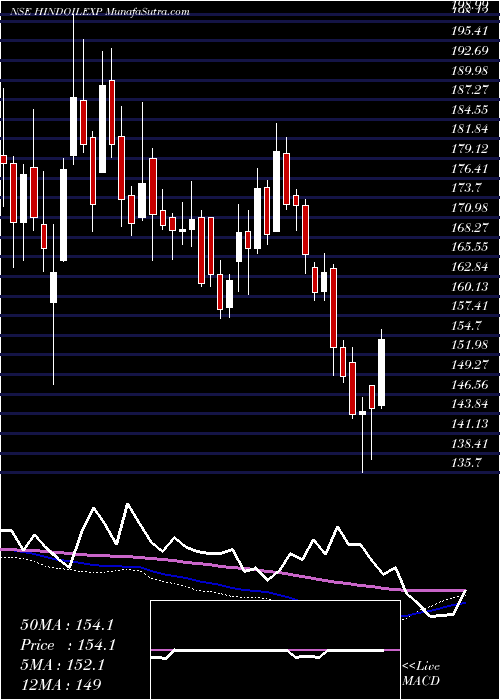Viewport: 500px width, 700px height.
Task: Click inside the Live MACD inset chart
Action: point(275,650)
